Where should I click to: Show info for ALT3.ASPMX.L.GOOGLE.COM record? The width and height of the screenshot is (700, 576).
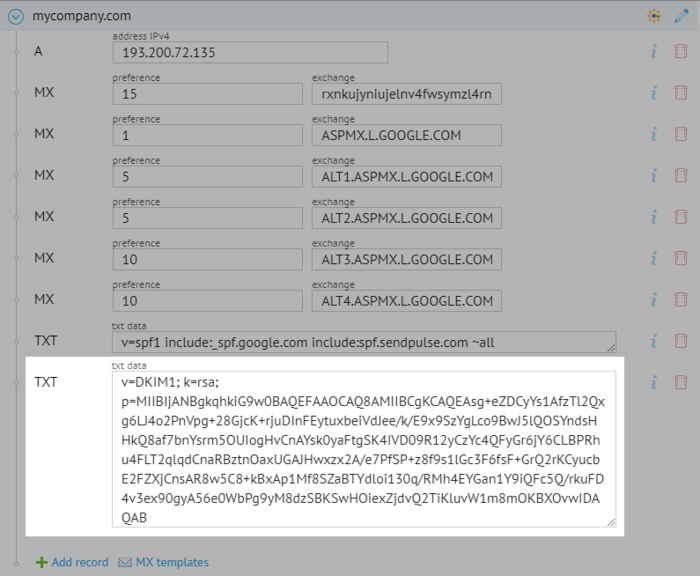pyautogui.click(x=654, y=258)
